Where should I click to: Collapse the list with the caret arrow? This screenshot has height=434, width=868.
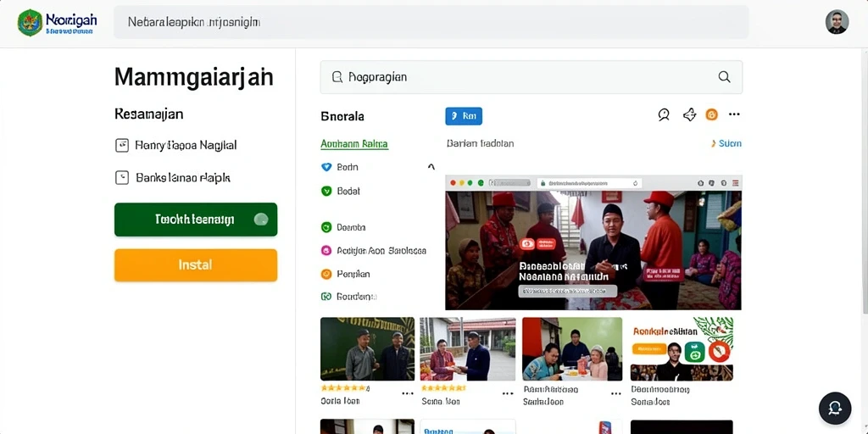tap(431, 167)
